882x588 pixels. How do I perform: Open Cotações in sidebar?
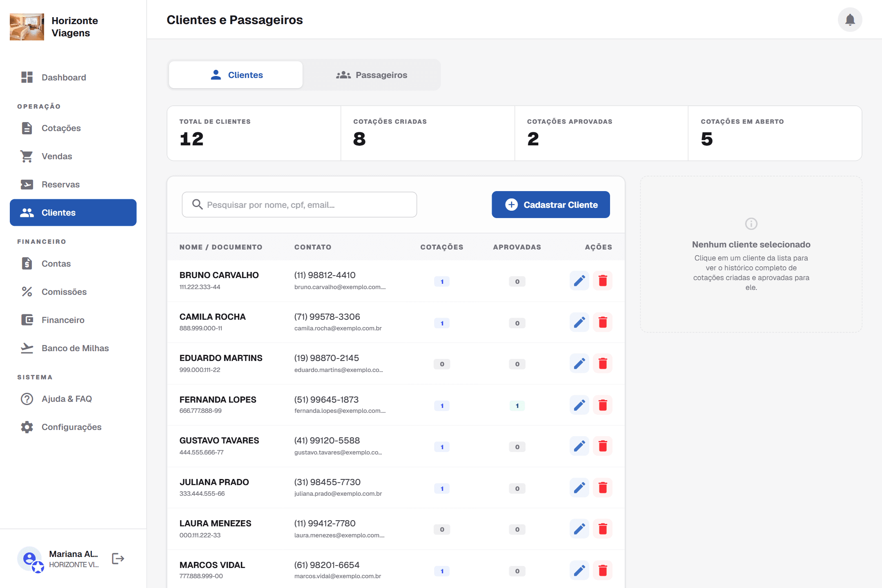point(73,128)
